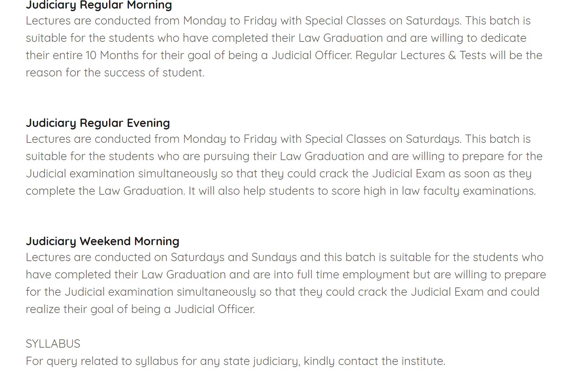Click the words 'kindly contact the institute'
The image size is (573, 392).
pyautogui.click(x=374, y=361)
